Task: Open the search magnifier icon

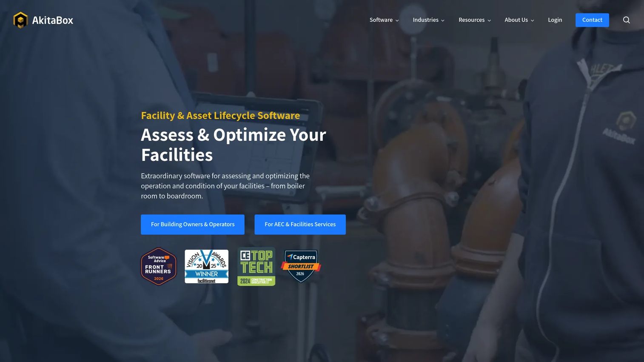Action: [x=626, y=20]
